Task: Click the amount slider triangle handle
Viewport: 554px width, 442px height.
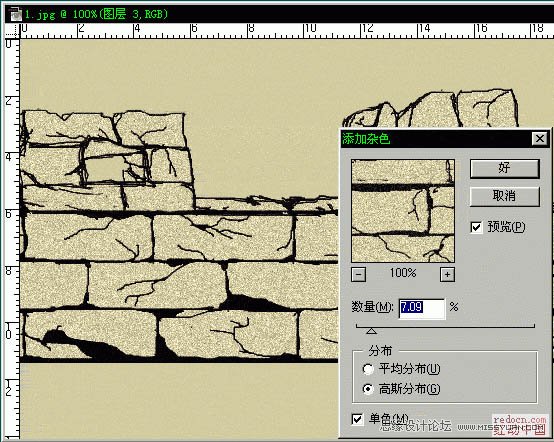Action: coord(371,331)
